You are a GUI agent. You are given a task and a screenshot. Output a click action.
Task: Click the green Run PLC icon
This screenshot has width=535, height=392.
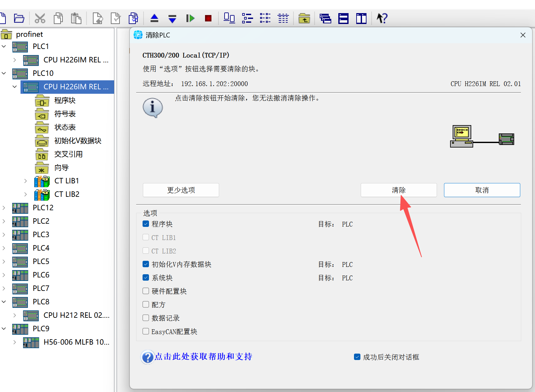190,18
